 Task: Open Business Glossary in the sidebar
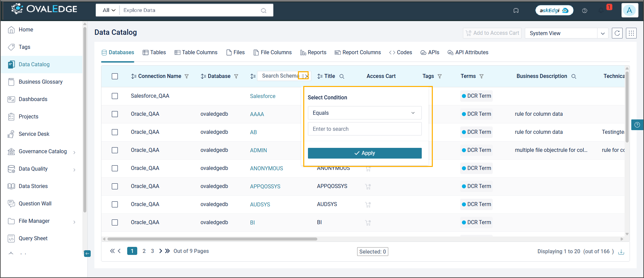(x=41, y=82)
